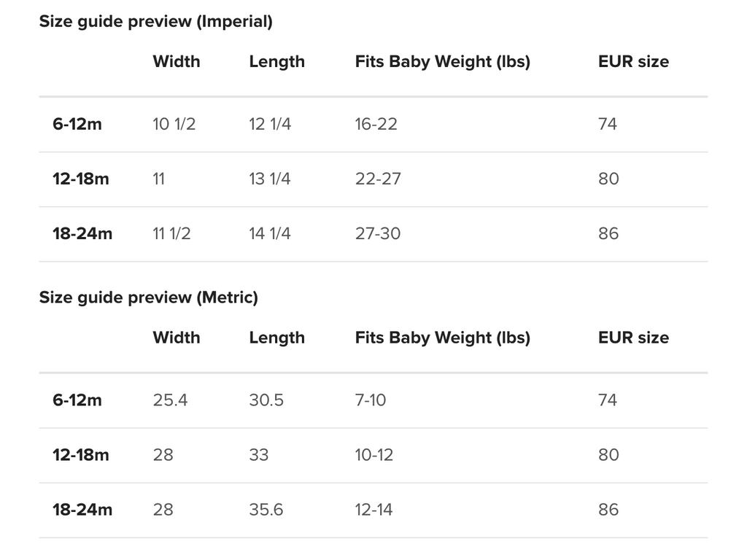Screen dimensions: 747x560
Task: Click the Metric "Fits Baby Weight (lbs)" header
Action: [442, 338]
